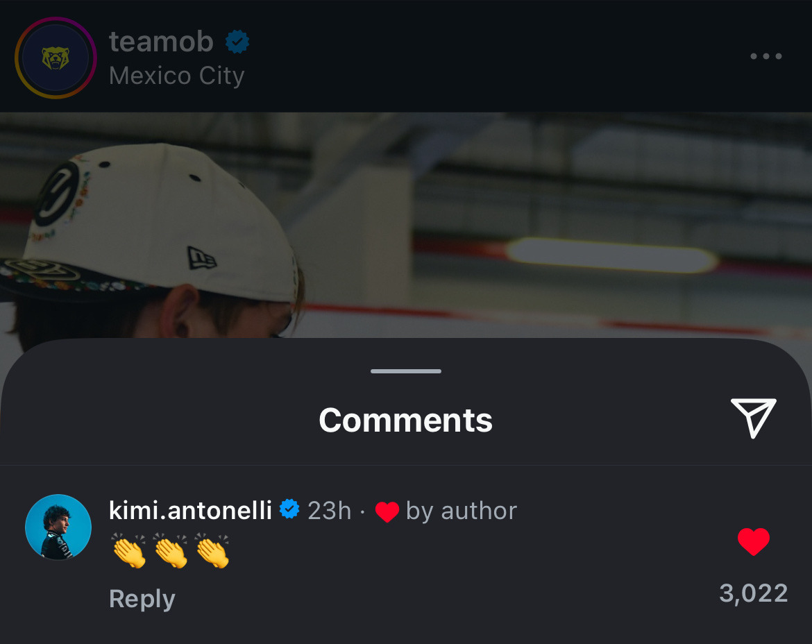View the 3,022 likes count

click(754, 593)
